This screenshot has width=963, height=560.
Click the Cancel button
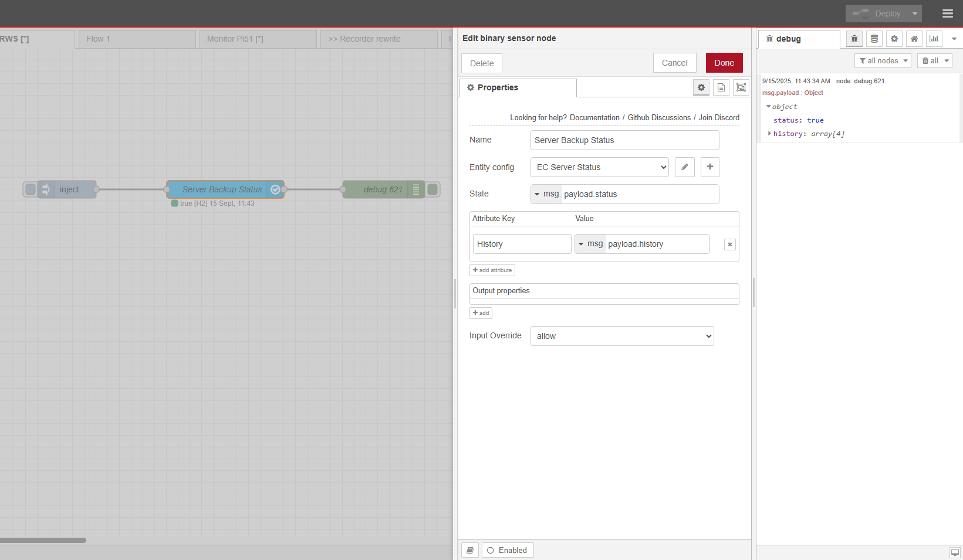tap(675, 63)
